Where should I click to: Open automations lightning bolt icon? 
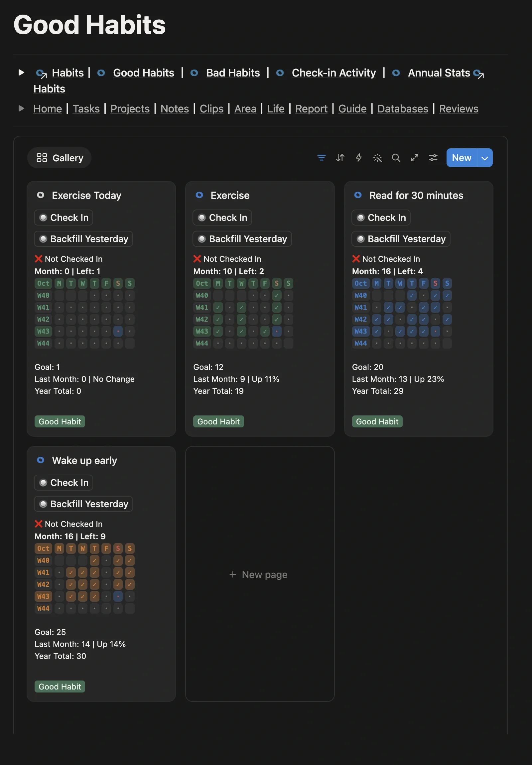pyautogui.click(x=358, y=158)
